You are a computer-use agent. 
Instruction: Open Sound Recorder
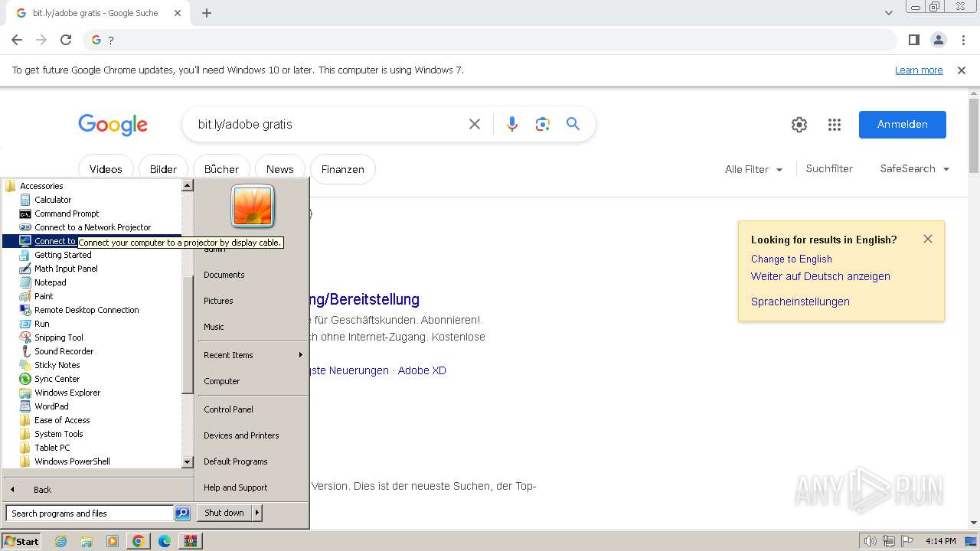click(64, 351)
